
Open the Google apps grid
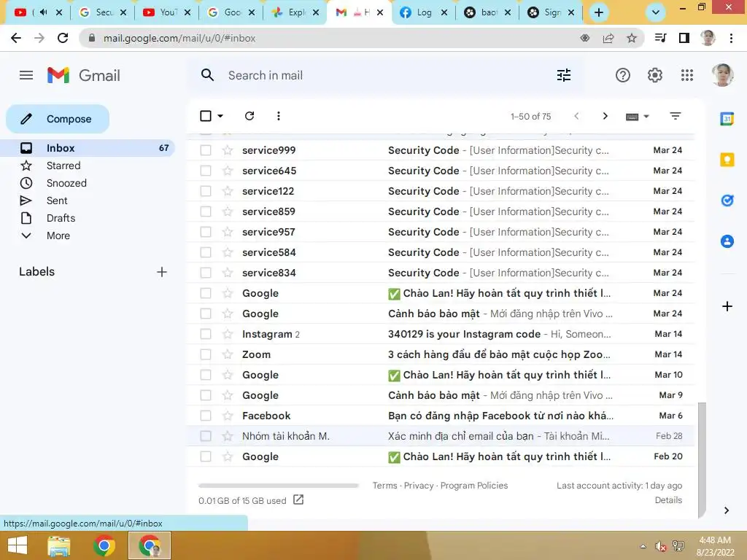687,75
